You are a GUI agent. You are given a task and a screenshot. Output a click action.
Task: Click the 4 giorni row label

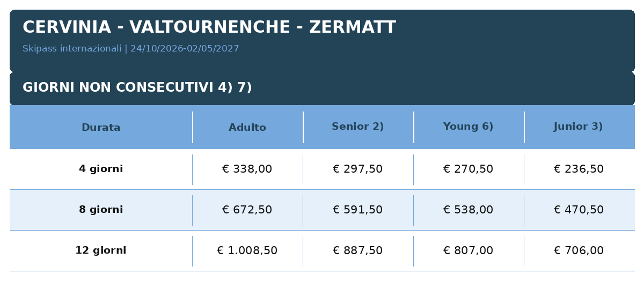(101, 169)
